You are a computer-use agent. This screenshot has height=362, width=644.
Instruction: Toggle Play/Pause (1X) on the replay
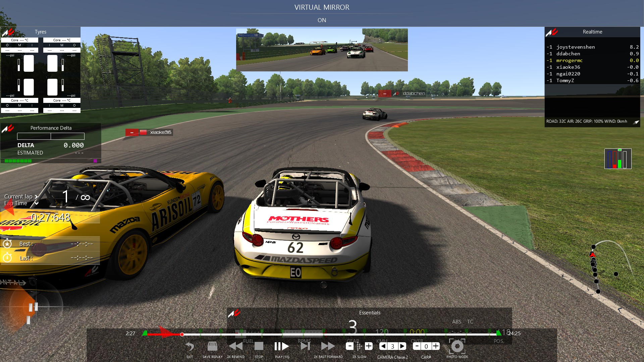(282, 346)
